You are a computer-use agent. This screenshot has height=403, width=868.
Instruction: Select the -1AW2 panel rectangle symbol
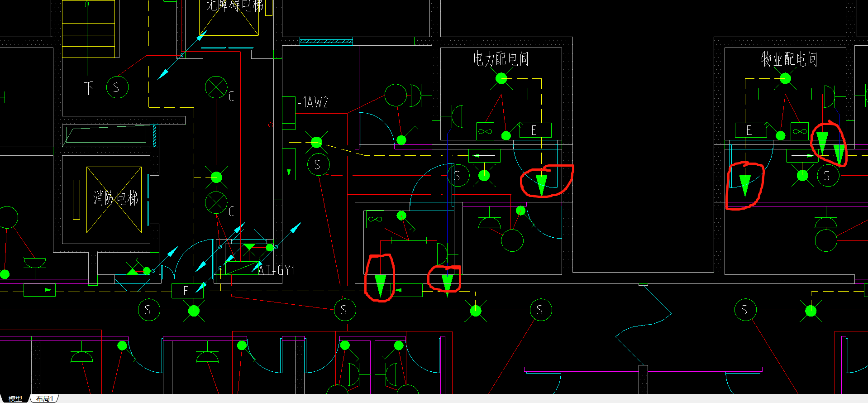[289, 113]
